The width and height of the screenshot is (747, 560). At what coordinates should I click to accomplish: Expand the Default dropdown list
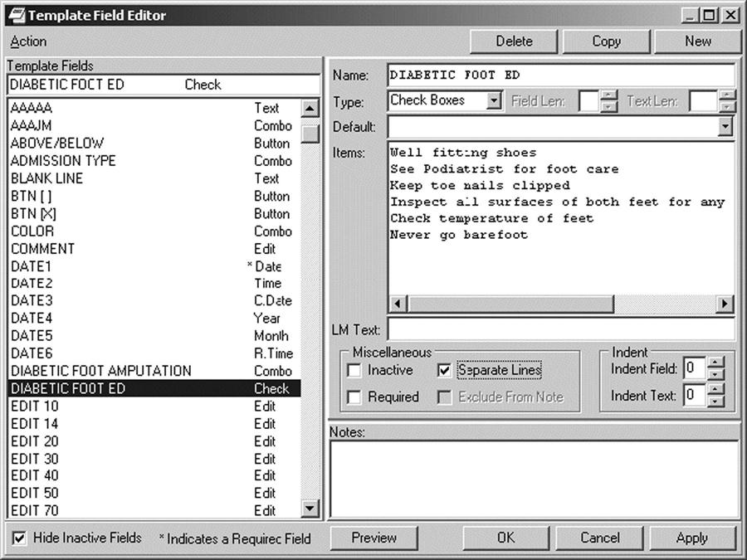[725, 127]
